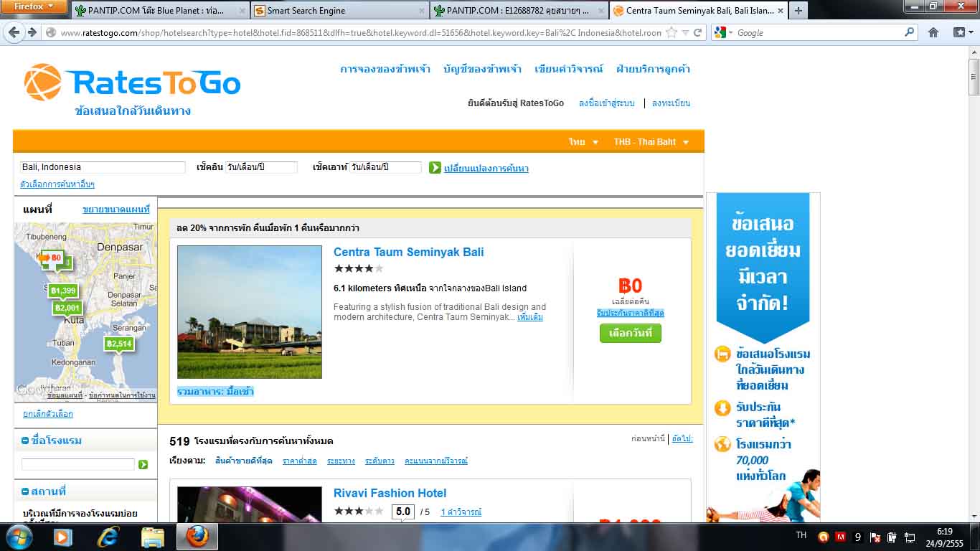The image size is (980, 551).
Task: Open Action Center flag in tray
Action: pos(875,537)
